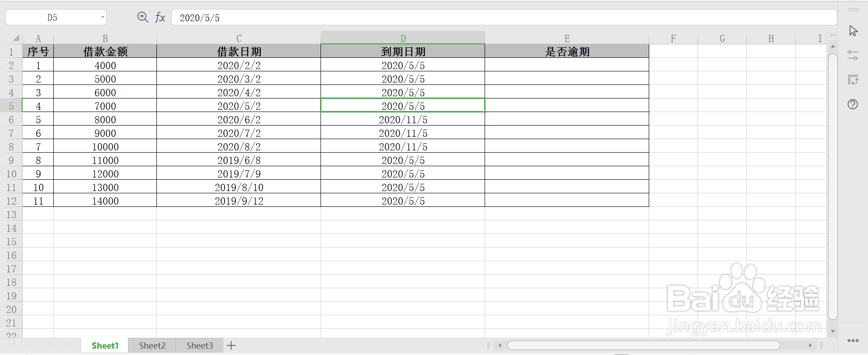The width and height of the screenshot is (868, 355).
Task: Select the cell containing 2019/9/12
Action: 239,200
